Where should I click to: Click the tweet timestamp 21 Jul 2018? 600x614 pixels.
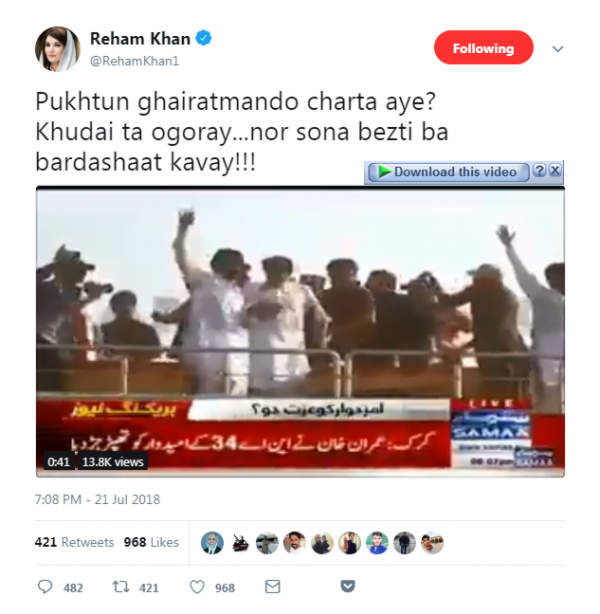coord(98,500)
